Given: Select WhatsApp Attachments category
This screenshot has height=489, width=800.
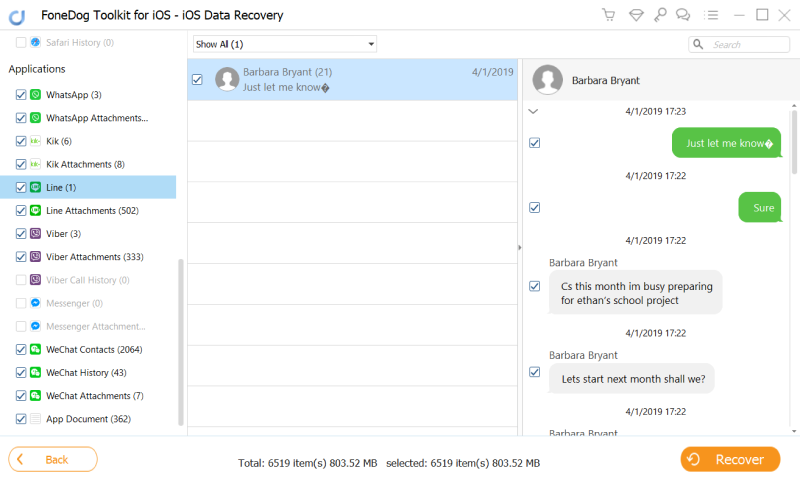Looking at the screenshot, I should pyautogui.click(x=97, y=118).
